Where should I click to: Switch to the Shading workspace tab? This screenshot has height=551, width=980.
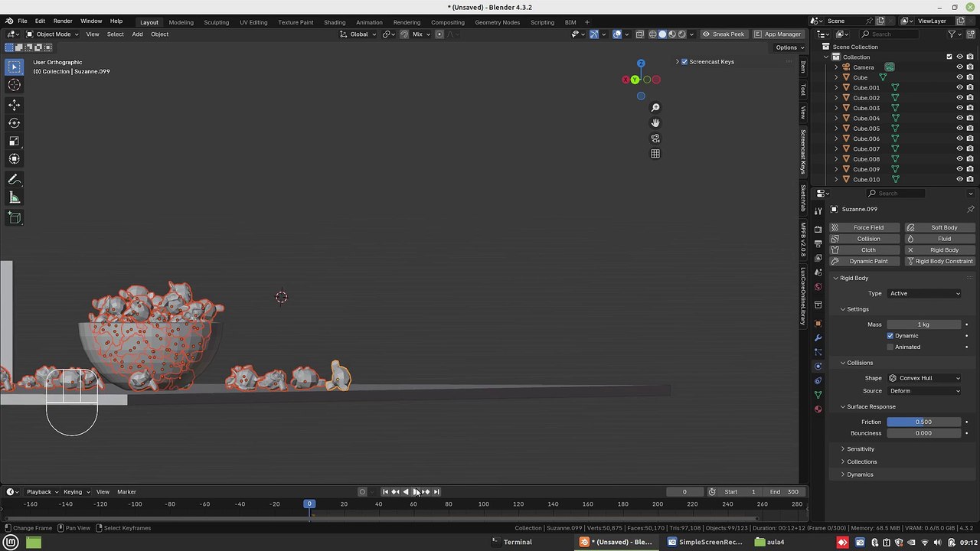click(x=335, y=22)
